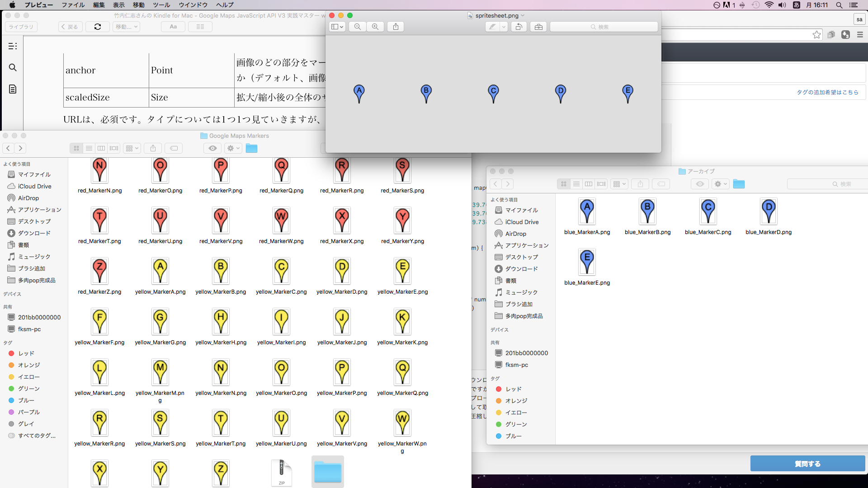Click the Preview share button
Image resolution: width=868 pixels, height=488 pixels.
coord(396,27)
